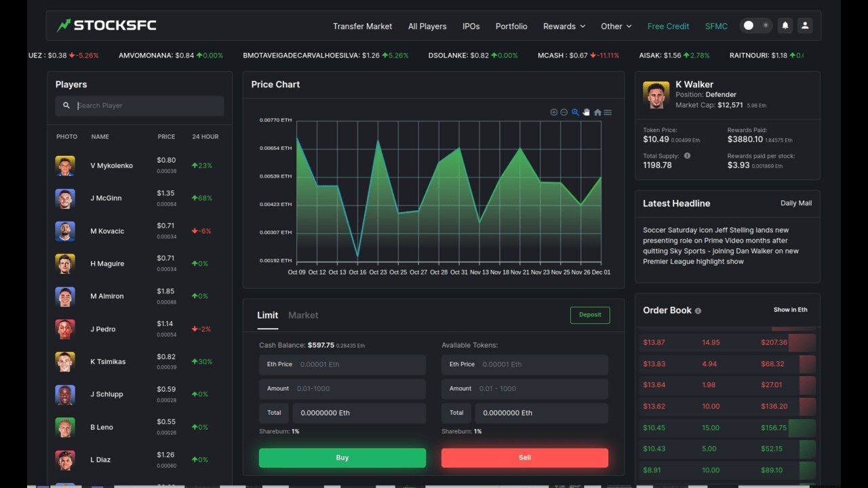The height and width of the screenshot is (488, 868).
Task: Click the RAITNOURI ticker entry
Action: click(x=766, y=56)
